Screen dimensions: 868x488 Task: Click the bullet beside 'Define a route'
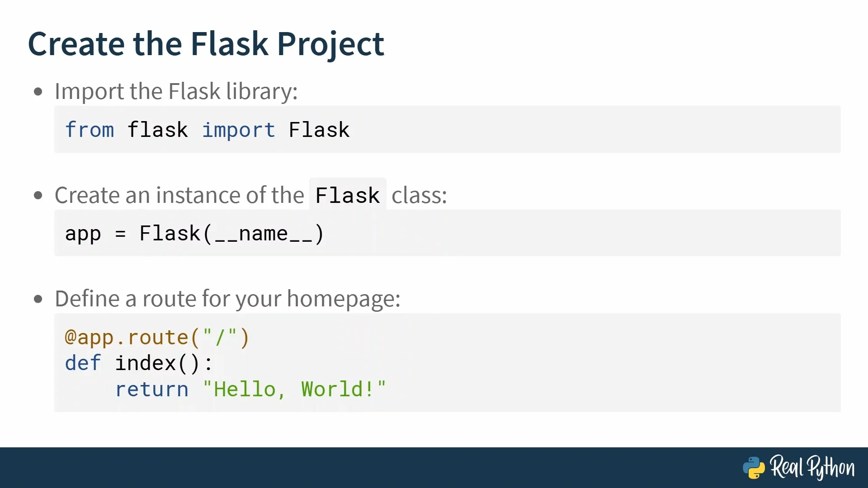click(38, 299)
